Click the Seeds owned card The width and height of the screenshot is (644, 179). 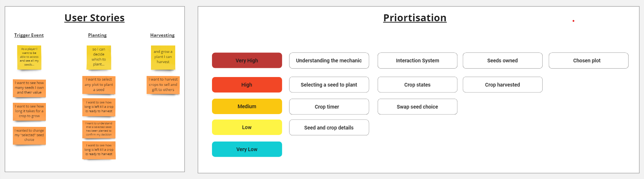(x=502, y=61)
